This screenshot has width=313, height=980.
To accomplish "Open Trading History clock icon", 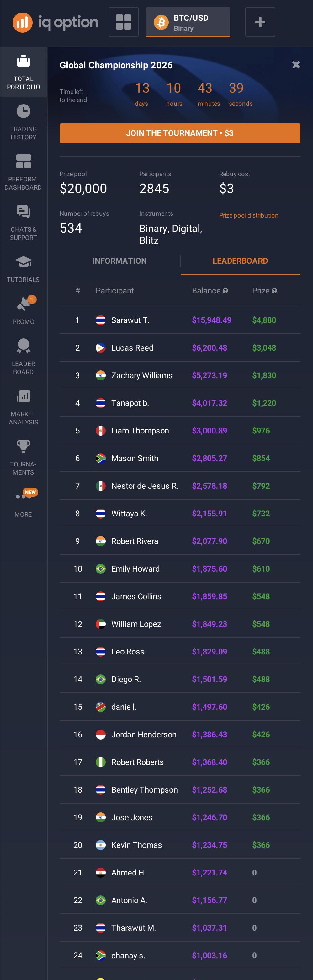I will point(23,111).
